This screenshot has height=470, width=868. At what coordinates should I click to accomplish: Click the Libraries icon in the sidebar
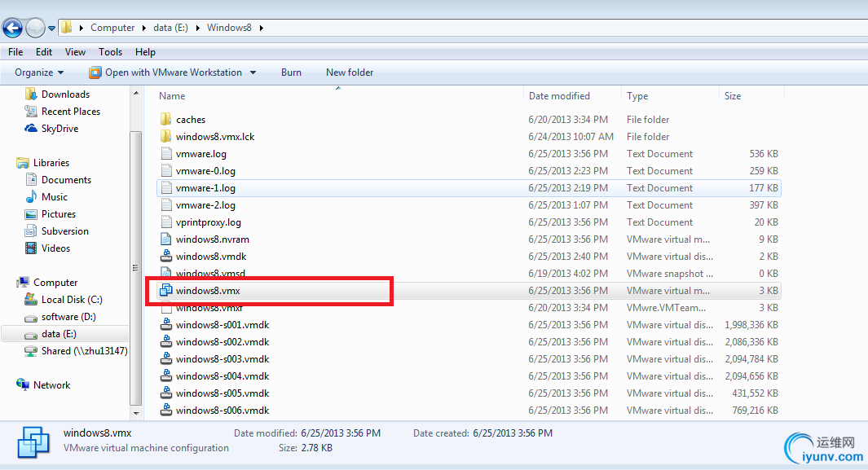[x=23, y=163]
